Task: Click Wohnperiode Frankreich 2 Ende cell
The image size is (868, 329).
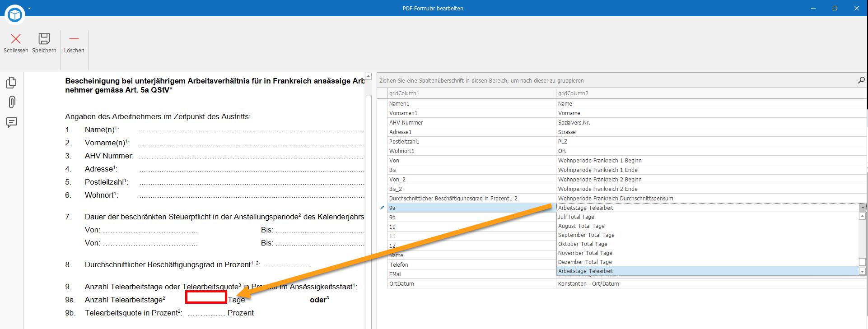Action: click(x=711, y=189)
